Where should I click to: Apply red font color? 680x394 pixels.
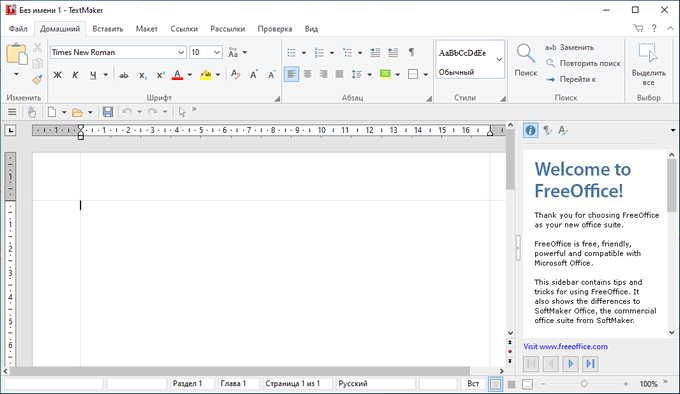[177, 75]
